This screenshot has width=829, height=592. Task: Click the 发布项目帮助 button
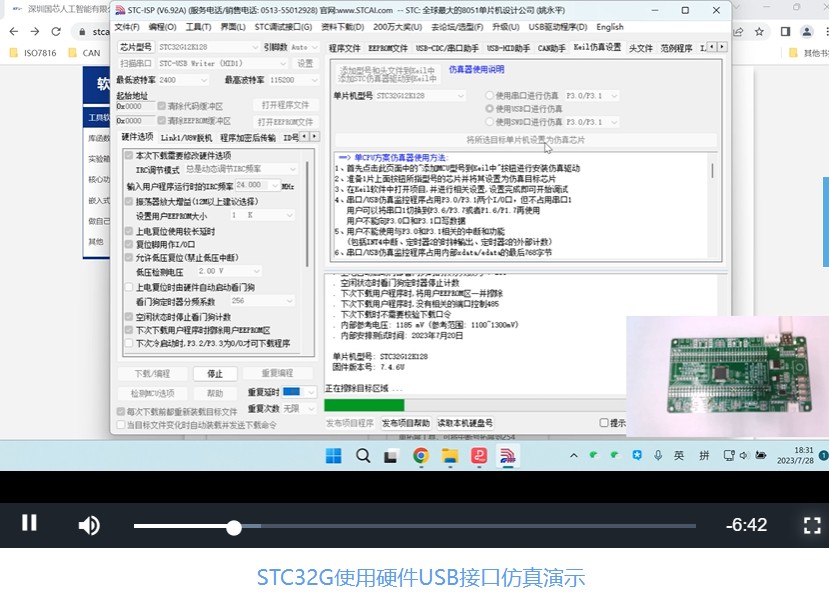(406, 423)
